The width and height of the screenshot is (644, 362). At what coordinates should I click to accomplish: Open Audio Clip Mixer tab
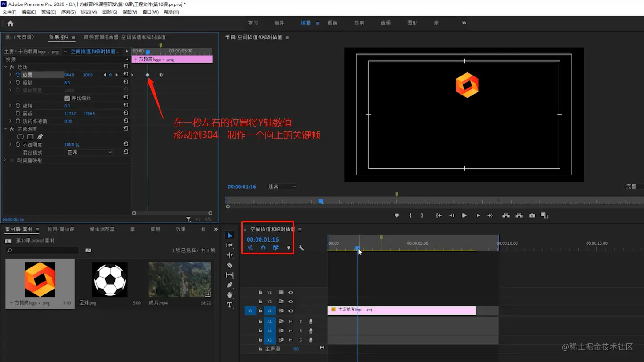[x=125, y=37]
